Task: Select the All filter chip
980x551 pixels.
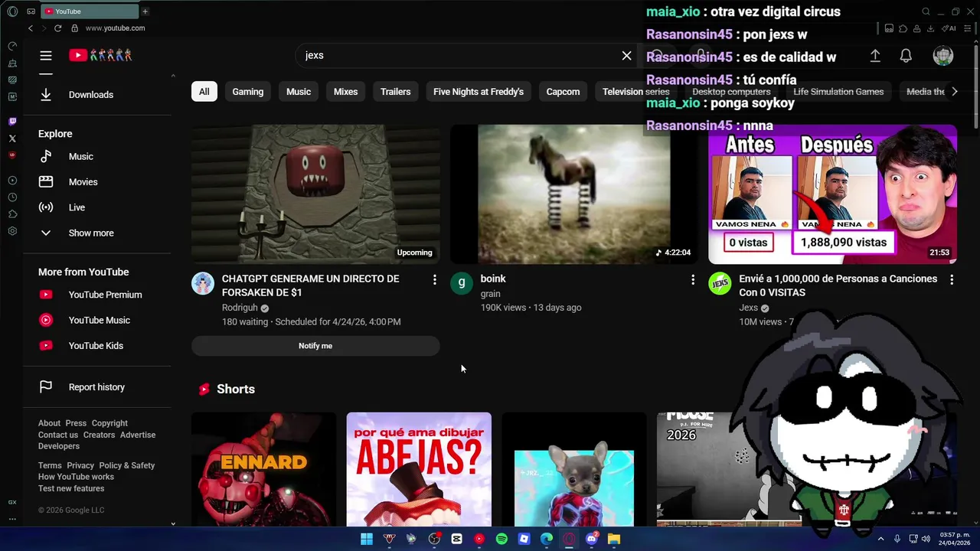Action: [x=204, y=92]
